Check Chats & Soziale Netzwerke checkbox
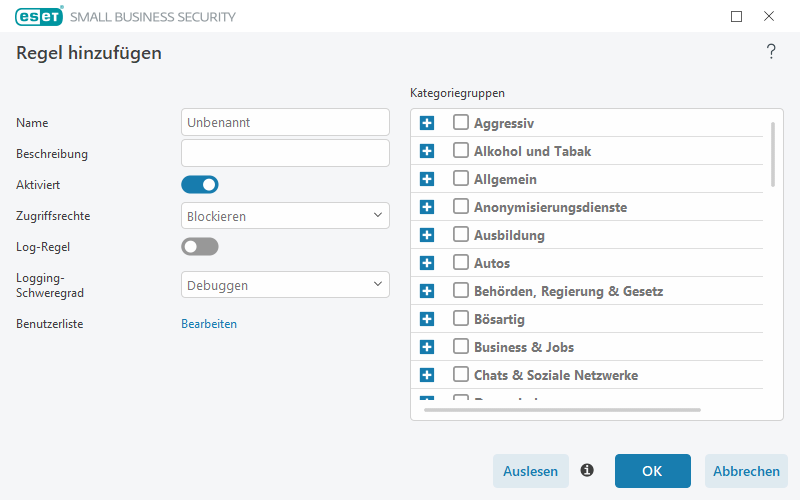The width and height of the screenshot is (800, 500). pos(461,374)
